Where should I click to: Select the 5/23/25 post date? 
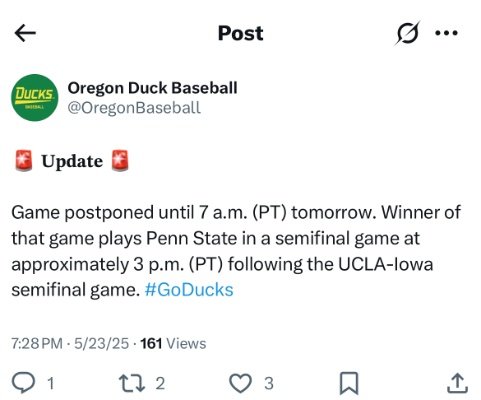point(101,344)
